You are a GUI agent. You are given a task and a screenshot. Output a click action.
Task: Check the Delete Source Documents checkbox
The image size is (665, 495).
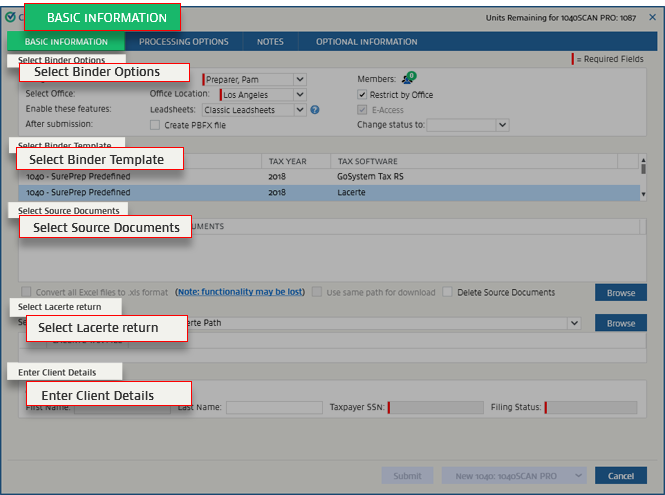(x=448, y=292)
